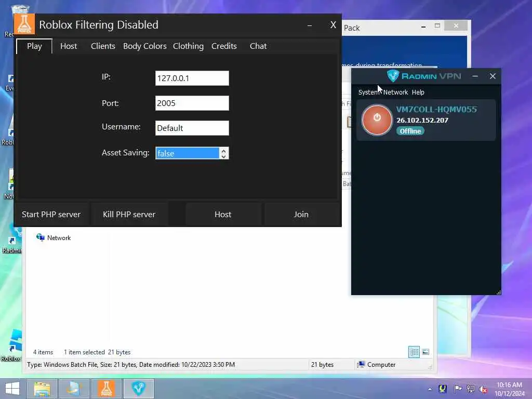Click the Host button at bottom
532x399 pixels.
(223, 215)
